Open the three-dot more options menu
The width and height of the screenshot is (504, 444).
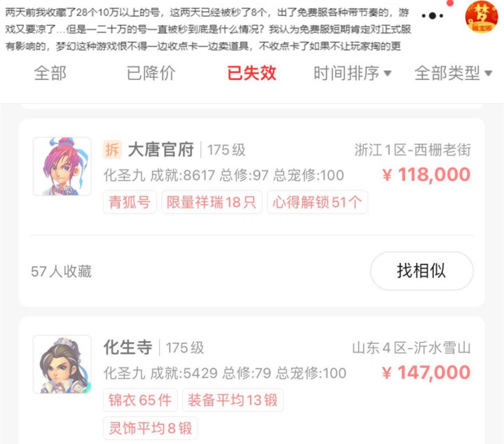pos(433,15)
